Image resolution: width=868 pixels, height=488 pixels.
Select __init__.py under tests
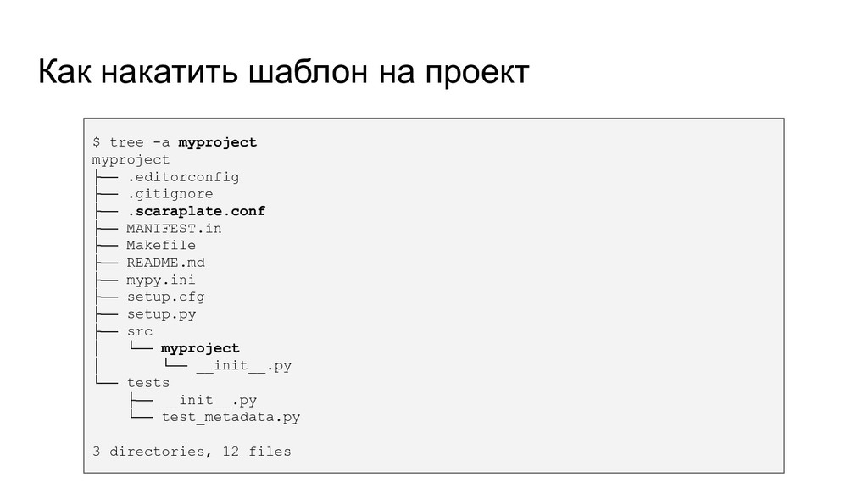pyautogui.click(x=209, y=400)
